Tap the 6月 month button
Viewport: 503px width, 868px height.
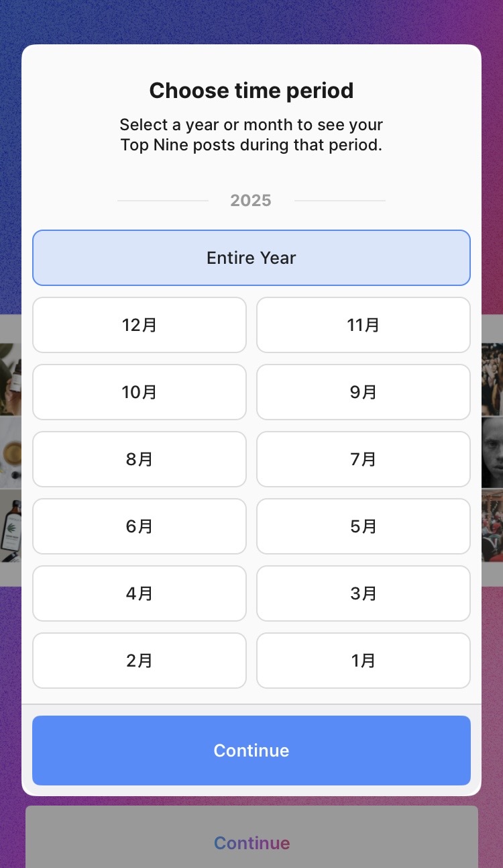(x=139, y=526)
